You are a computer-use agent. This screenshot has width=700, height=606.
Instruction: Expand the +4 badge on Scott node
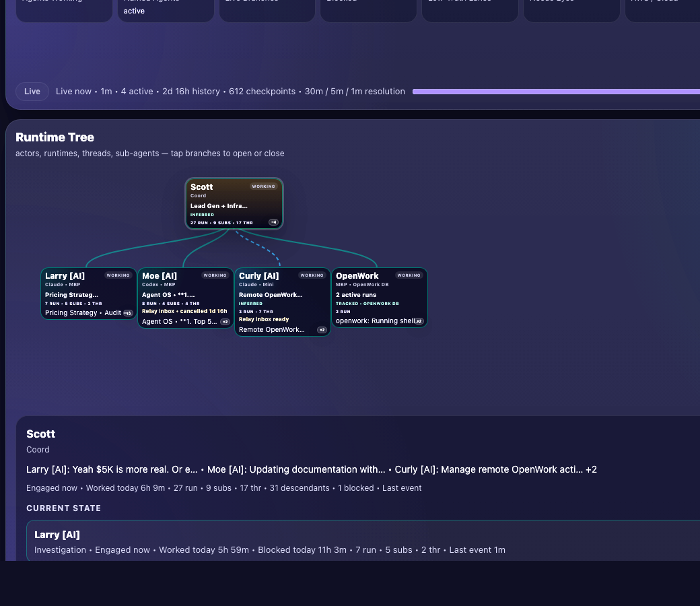click(273, 222)
